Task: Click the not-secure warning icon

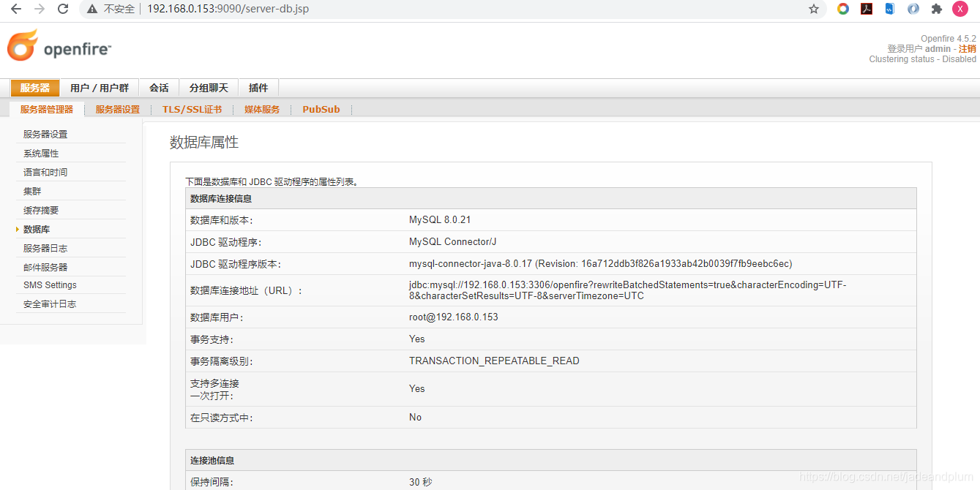Action: click(91, 9)
